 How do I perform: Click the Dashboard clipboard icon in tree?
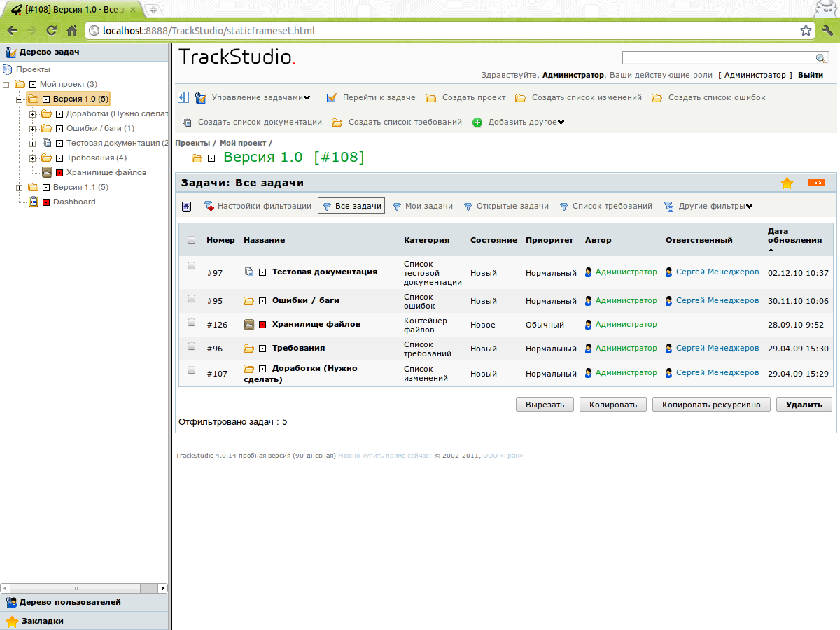tap(33, 202)
